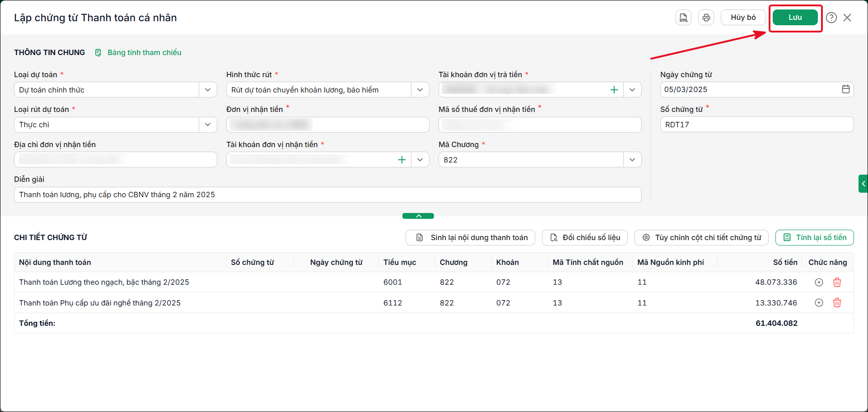Expand the green side panel tab
The image size is (868, 412).
click(863, 184)
